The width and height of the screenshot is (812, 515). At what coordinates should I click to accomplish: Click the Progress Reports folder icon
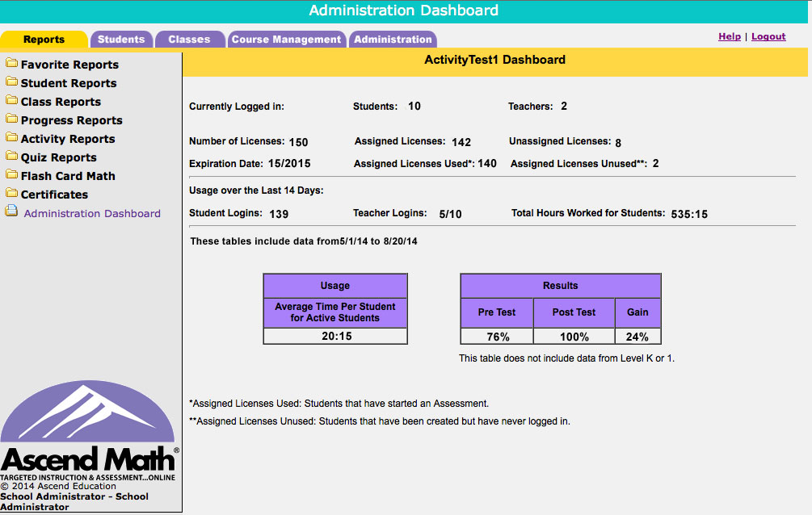point(11,119)
